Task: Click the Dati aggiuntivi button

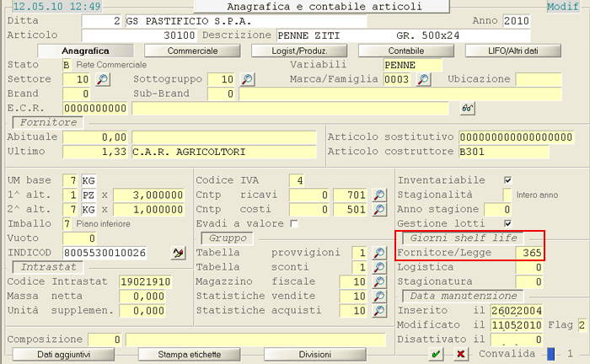Action: click(64, 355)
